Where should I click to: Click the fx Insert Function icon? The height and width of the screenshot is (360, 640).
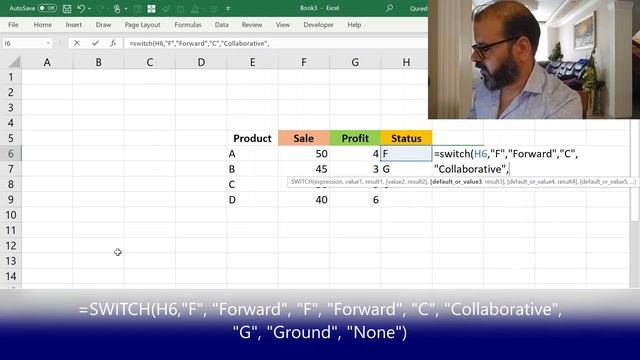point(113,43)
